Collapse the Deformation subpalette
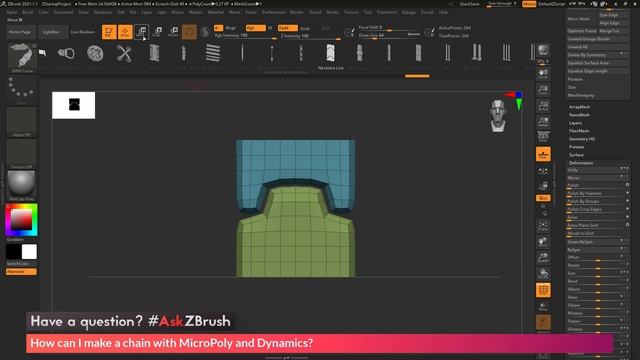640x360 pixels. tap(581, 163)
